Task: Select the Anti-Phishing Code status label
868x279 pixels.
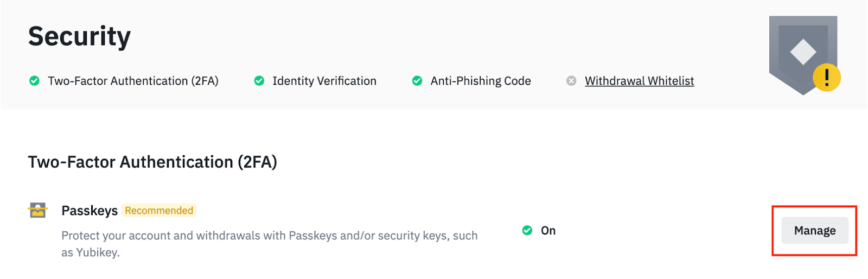Action: (481, 81)
